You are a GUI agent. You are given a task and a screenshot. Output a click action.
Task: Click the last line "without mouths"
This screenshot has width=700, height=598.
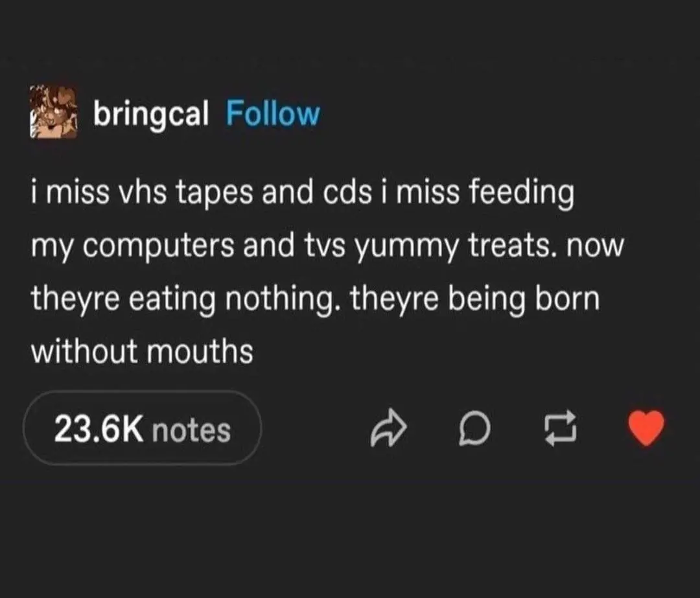pos(142,351)
